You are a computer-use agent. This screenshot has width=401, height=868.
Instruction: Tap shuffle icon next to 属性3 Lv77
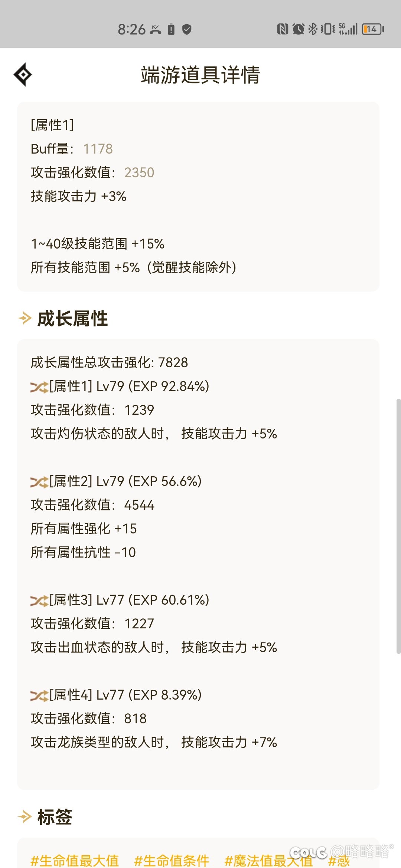point(39,601)
